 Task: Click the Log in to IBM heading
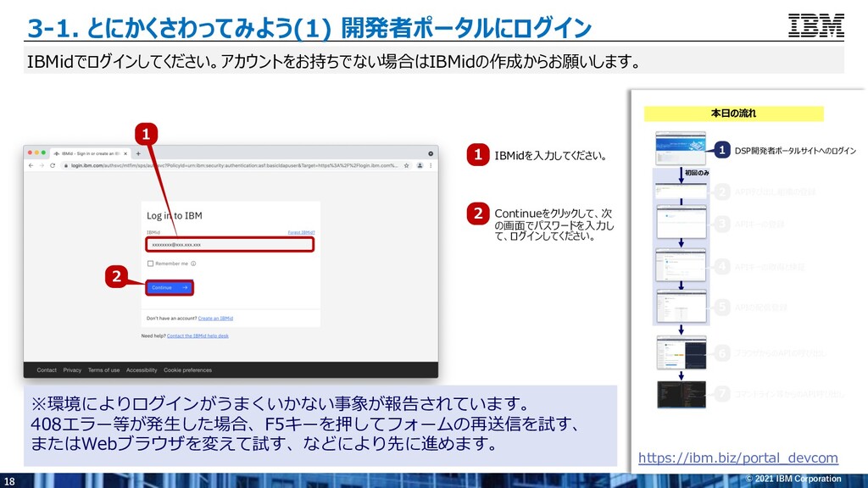pyautogui.click(x=175, y=216)
